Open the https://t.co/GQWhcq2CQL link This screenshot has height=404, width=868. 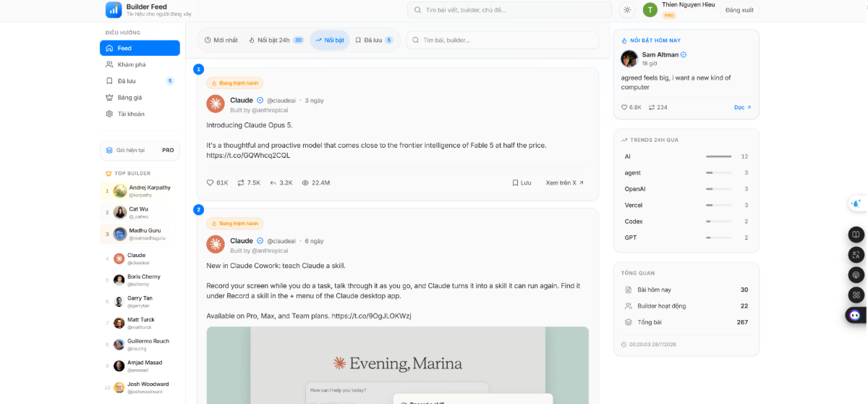248,155
